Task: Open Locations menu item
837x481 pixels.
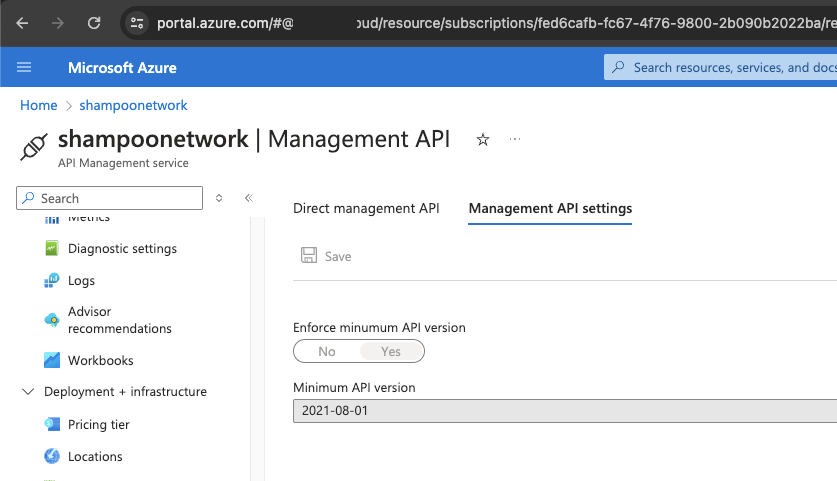Action: (95, 456)
